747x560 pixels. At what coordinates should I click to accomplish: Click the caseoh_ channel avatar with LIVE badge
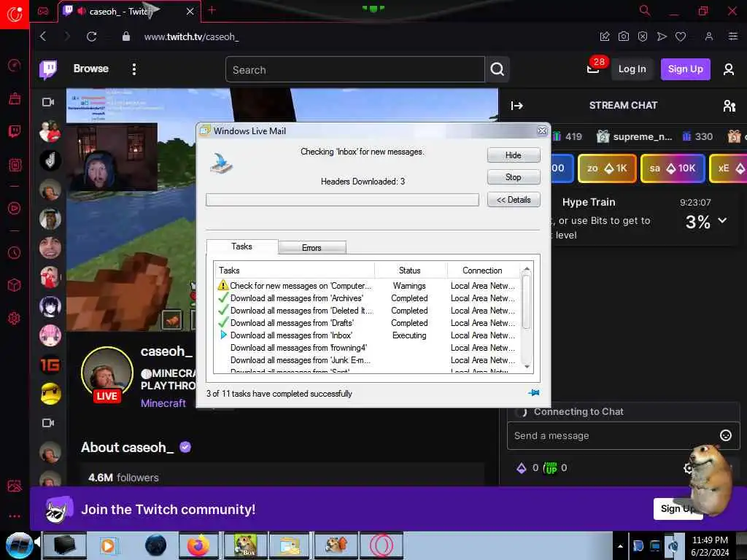pyautogui.click(x=107, y=374)
